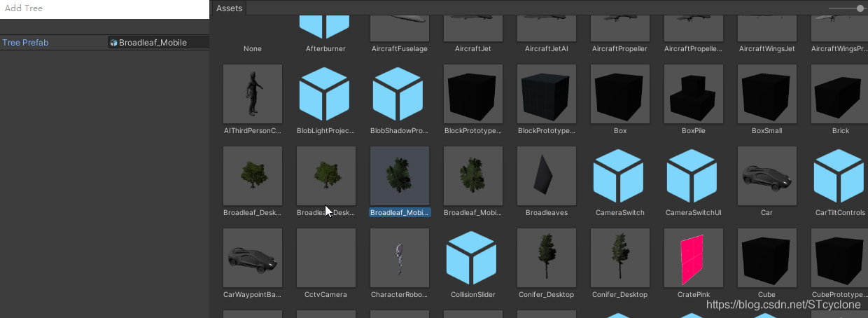Choose the BoxPile model asset
This screenshot has width=868, height=318.
(693, 94)
